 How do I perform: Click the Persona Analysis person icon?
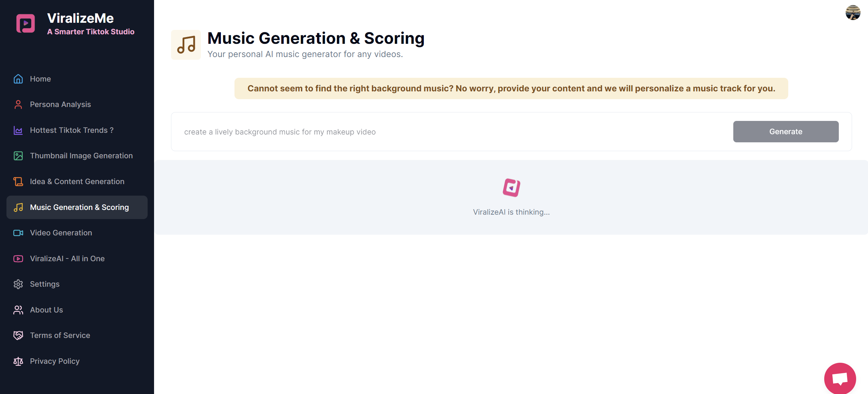pos(18,105)
